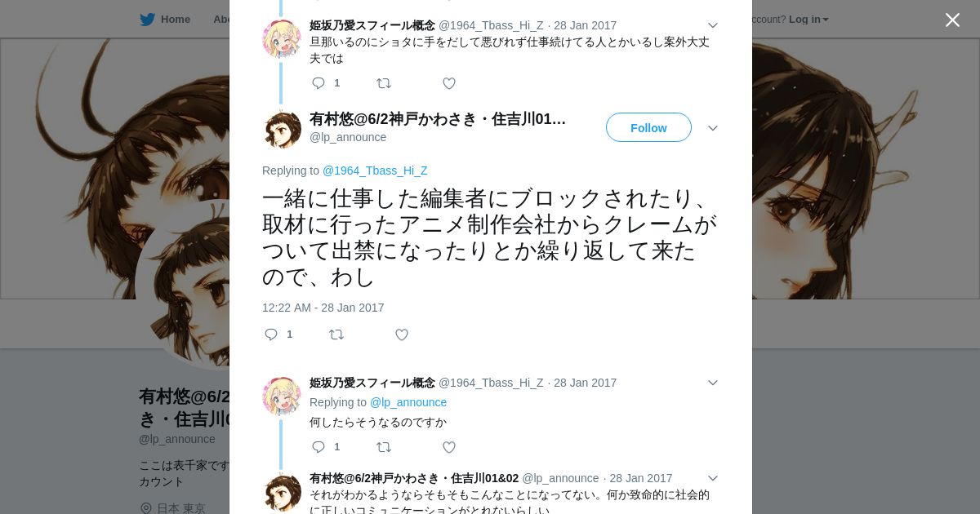Close the tweet overlay with the X
The height and width of the screenshot is (514, 980).
click(x=952, y=20)
